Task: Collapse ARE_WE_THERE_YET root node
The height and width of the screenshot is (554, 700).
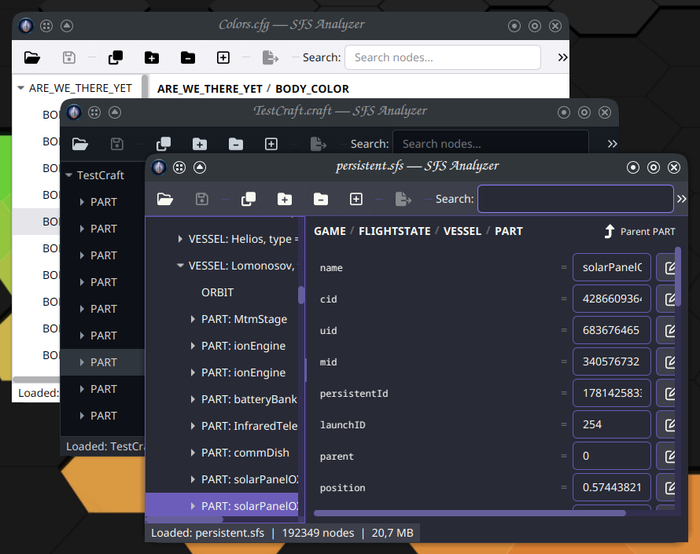Action: [21, 88]
